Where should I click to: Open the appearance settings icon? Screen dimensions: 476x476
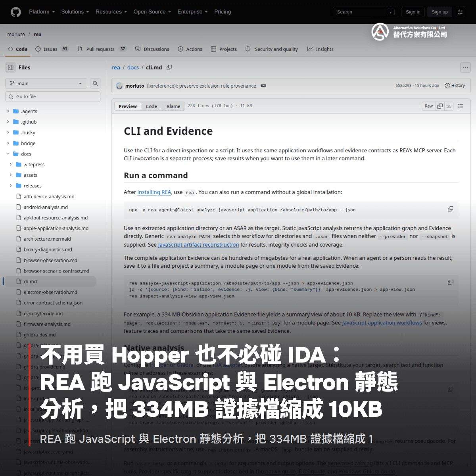pyautogui.click(x=460, y=12)
